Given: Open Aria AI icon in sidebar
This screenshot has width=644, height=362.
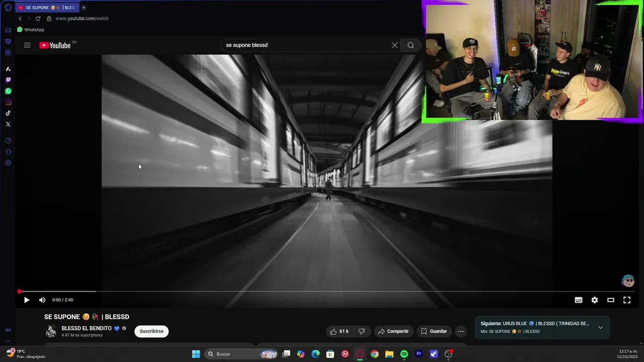Looking at the screenshot, I should pyautogui.click(x=8, y=69).
